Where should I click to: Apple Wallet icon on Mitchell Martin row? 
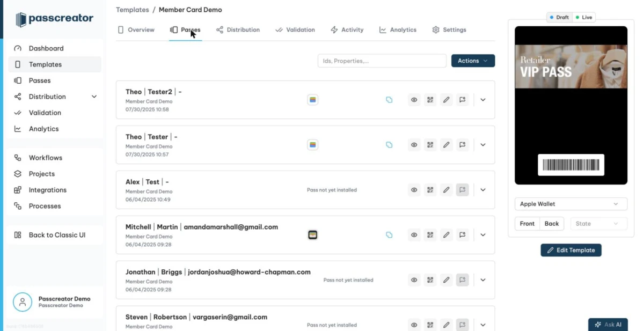tap(312, 235)
